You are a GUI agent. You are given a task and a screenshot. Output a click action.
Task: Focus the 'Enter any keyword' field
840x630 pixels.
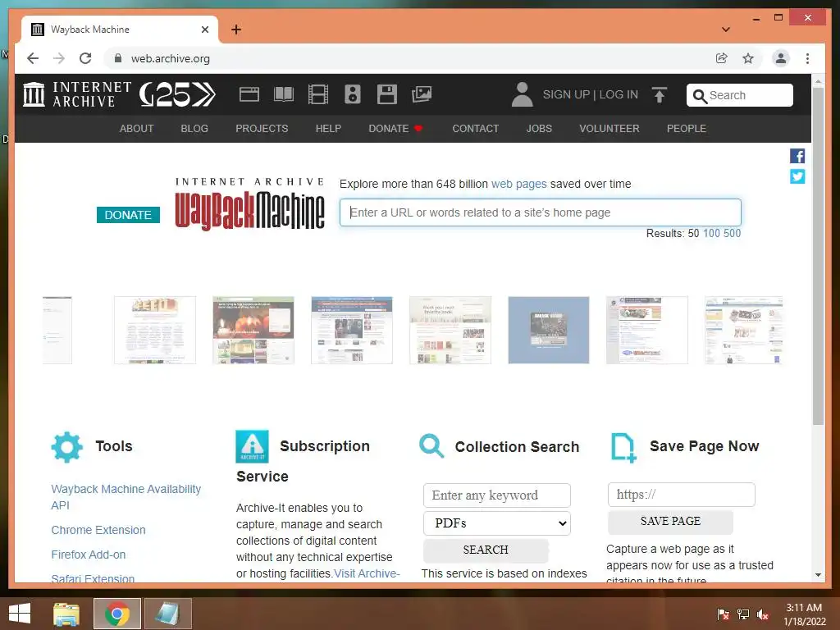pyautogui.click(x=496, y=495)
